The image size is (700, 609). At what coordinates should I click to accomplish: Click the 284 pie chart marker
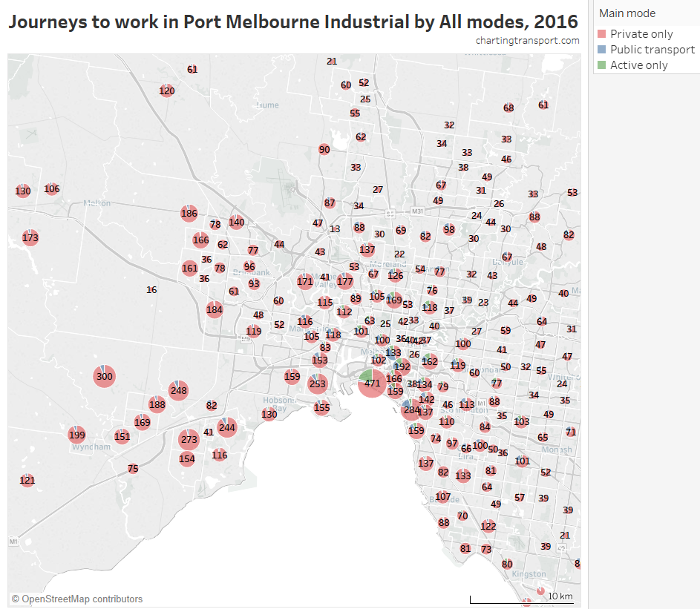coord(410,410)
